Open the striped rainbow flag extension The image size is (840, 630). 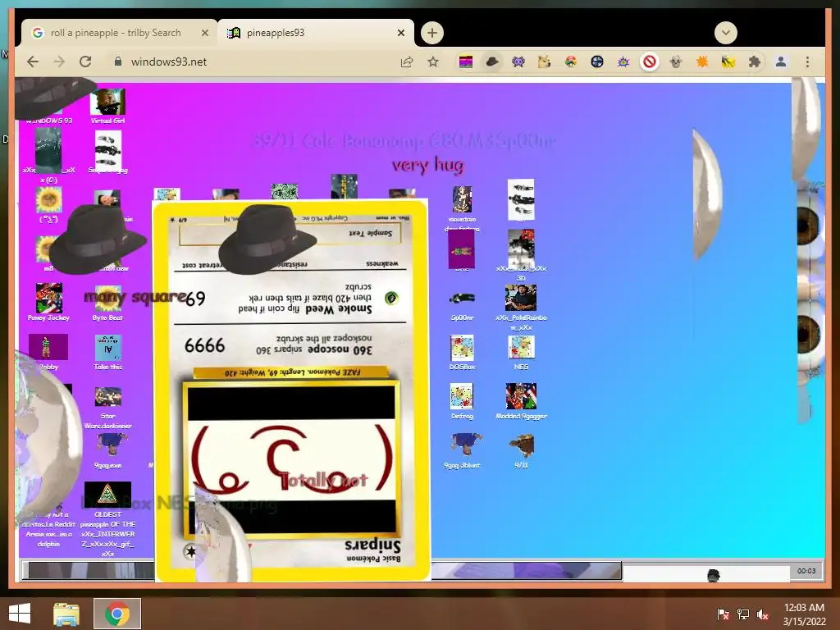click(466, 62)
